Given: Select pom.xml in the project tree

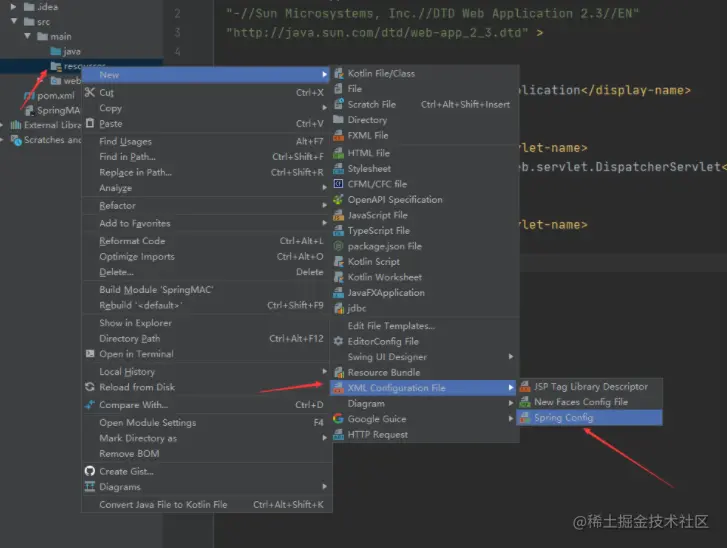Looking at the screenshot, I should pos(49,96).
